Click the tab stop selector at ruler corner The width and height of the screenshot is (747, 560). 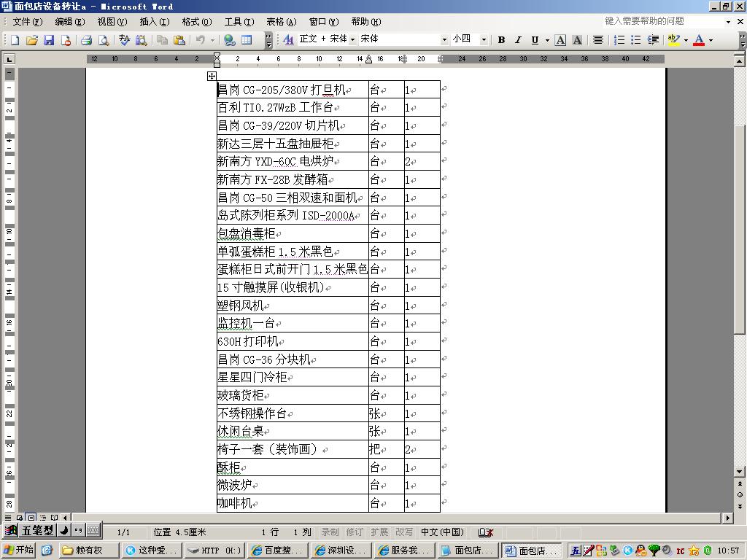pyautogui.click(x=9, y=59)
